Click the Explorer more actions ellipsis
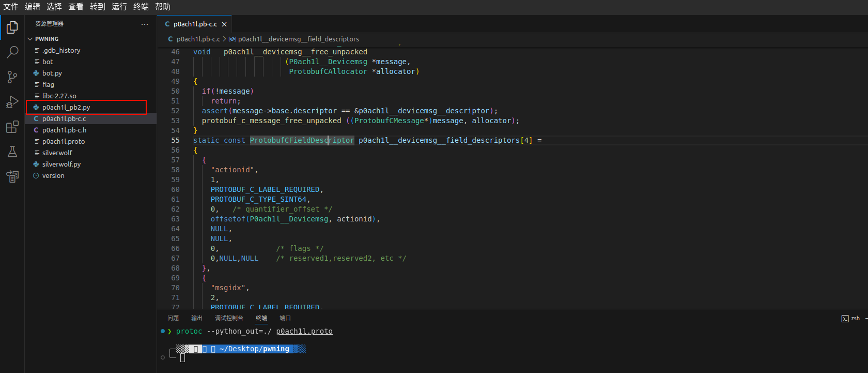The height and width of the screenshot is (373, 868). coord(145,24)
